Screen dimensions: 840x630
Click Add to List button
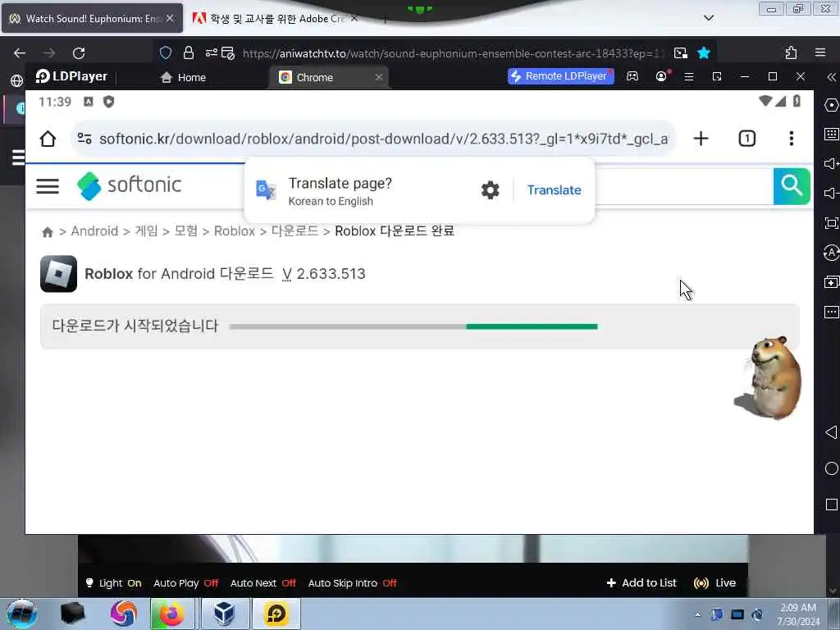tap(641, 583)
